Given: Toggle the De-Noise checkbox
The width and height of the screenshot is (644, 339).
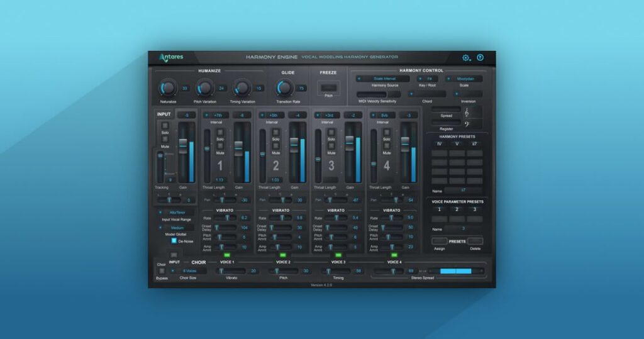Looking at the screenshot, I should point(174,241).
